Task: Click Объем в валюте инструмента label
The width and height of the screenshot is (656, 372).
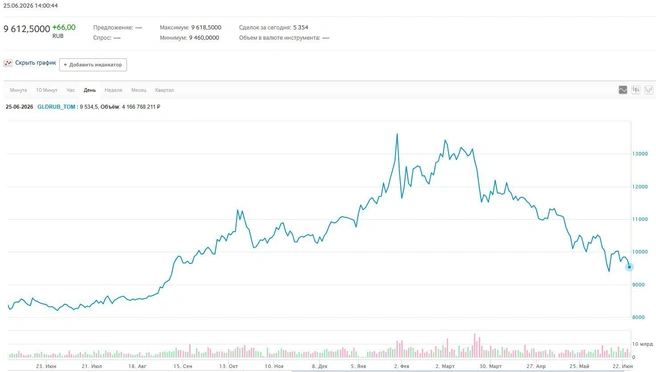Action: coord(279,38)
